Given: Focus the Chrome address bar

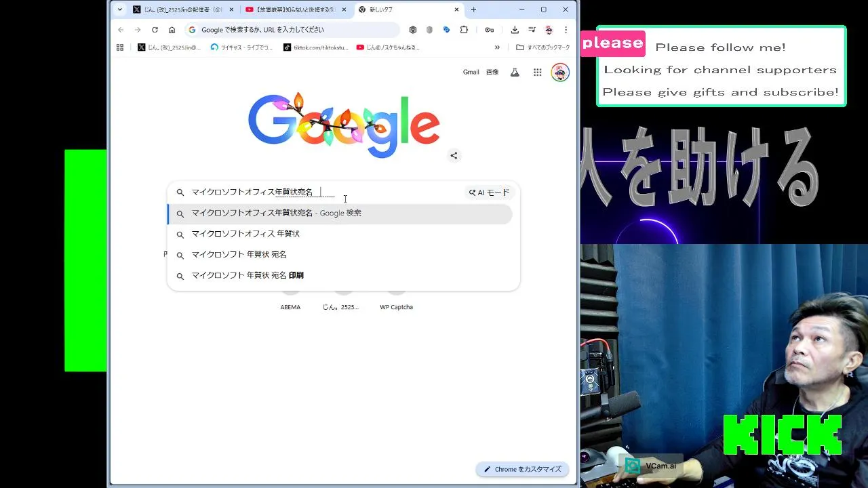Looking at the screenshot, I should point(292,30).
